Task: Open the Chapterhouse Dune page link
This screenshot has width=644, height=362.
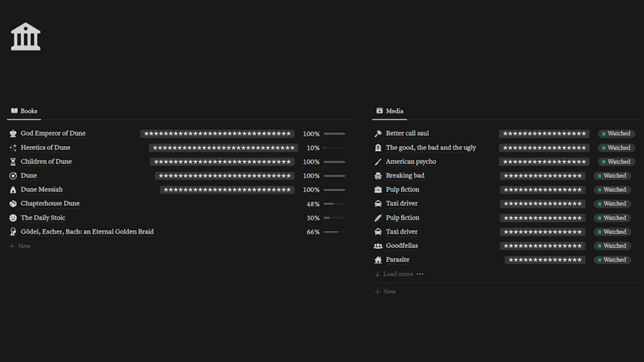Action: 50,204
